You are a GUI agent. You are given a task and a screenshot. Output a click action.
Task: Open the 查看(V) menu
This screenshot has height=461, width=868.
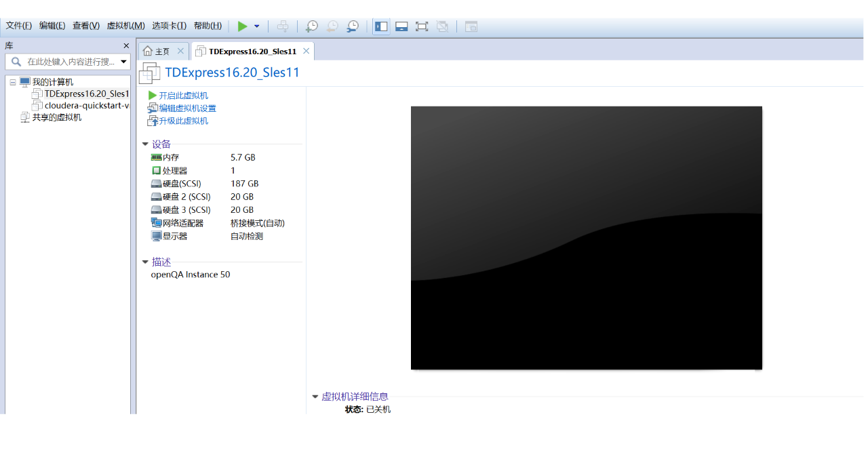(86, 26)
